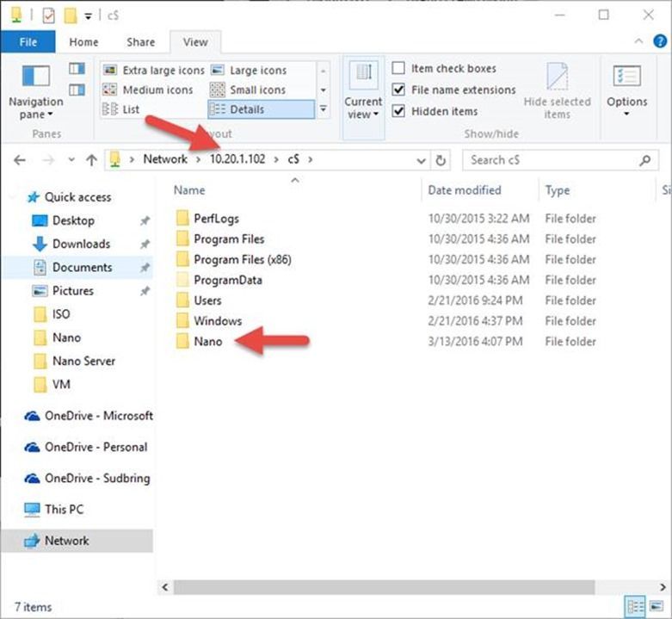Sort by Type column header
This screenshot has width=672, height=619.
click(558, 190)
